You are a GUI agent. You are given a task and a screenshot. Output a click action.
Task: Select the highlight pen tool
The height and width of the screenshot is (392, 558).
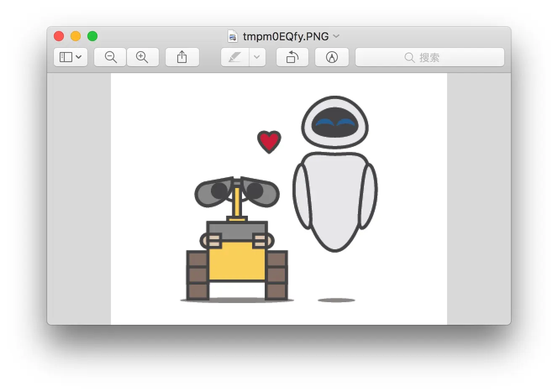click(x=235, y=57)
